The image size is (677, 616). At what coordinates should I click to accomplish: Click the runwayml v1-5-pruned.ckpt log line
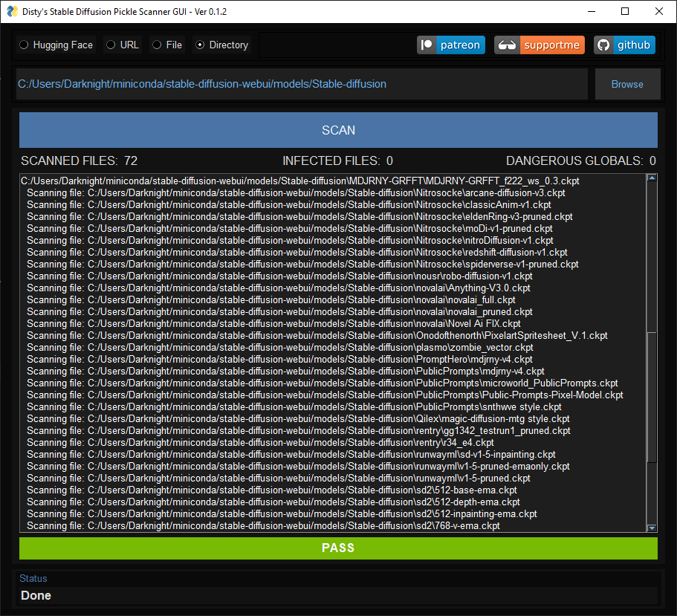[x=279, y=478]
